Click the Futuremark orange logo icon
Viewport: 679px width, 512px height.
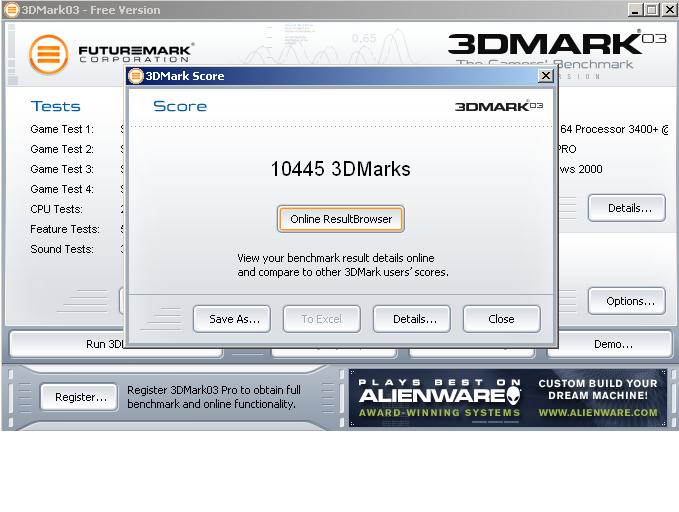tap(48, 55)
